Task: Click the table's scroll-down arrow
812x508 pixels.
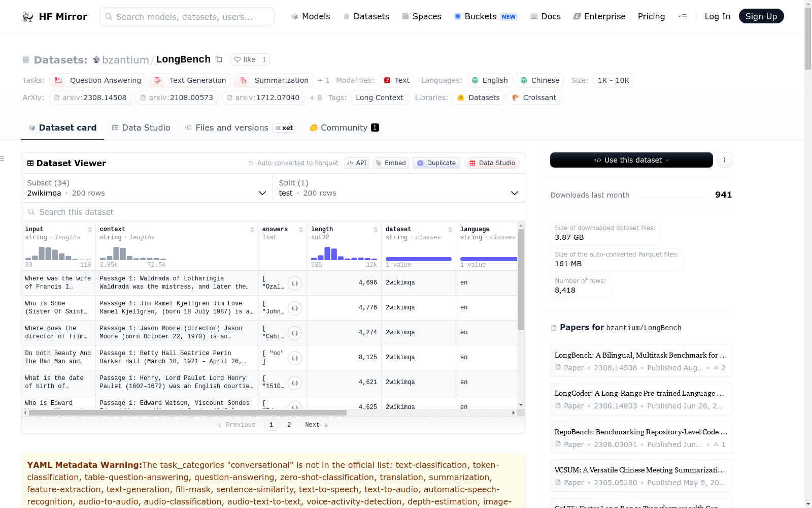Action: point(521,405)
